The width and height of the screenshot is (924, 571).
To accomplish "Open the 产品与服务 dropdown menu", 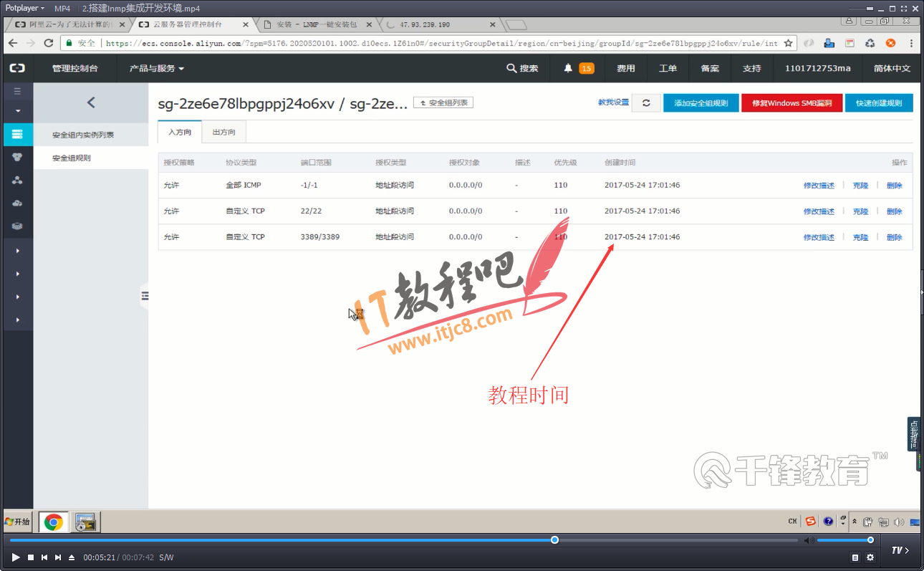I will (x=157, y=69).
